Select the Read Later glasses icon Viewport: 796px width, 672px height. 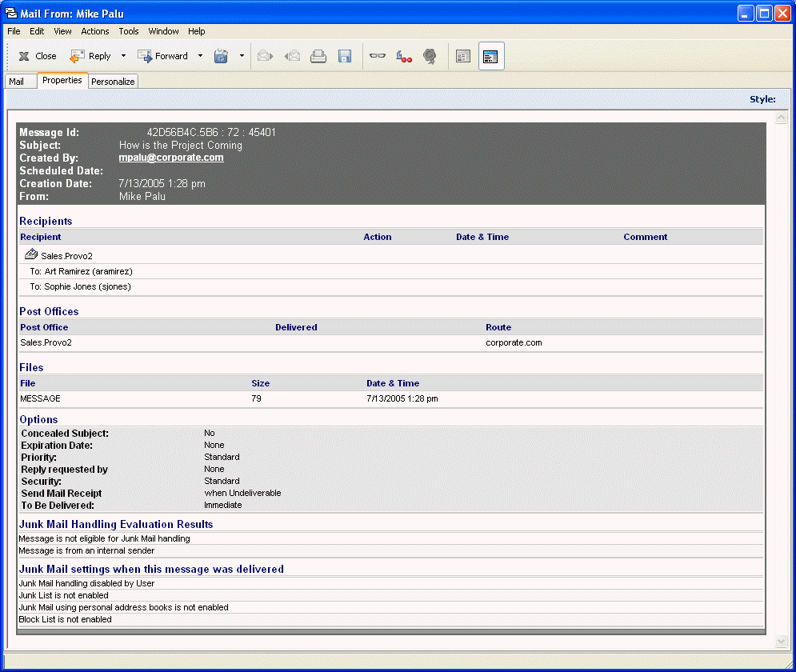point(377,56)
